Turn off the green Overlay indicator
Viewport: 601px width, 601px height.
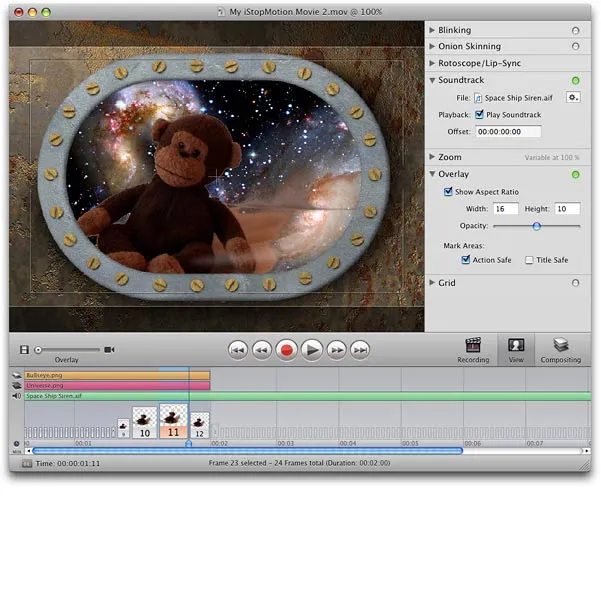click(575, 175)
